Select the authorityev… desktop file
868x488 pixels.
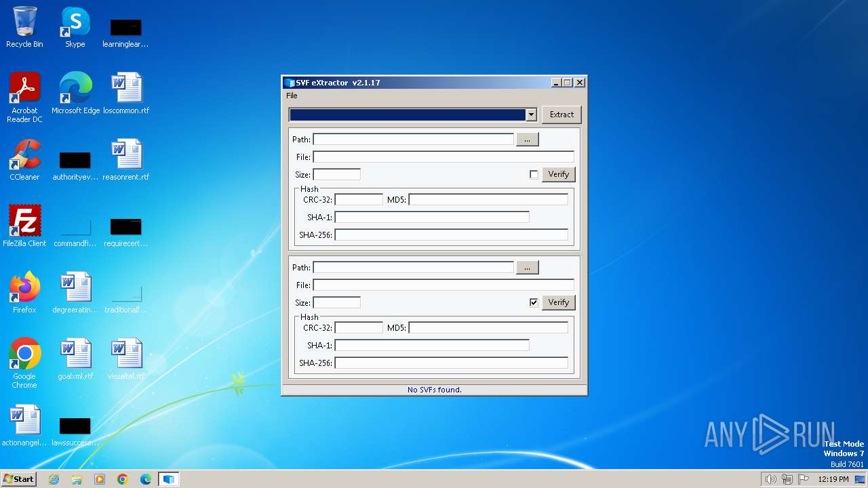coord(75,166)
